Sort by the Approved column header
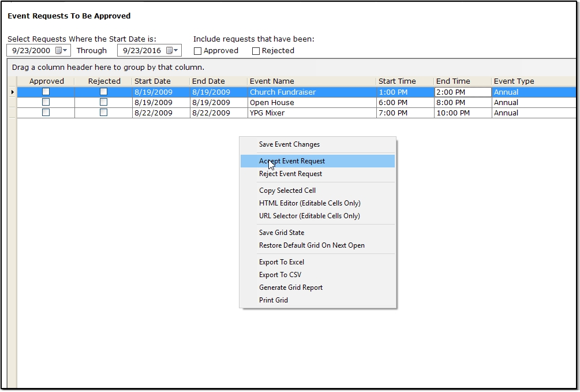The image size is (580, 392). click(46, 81)
